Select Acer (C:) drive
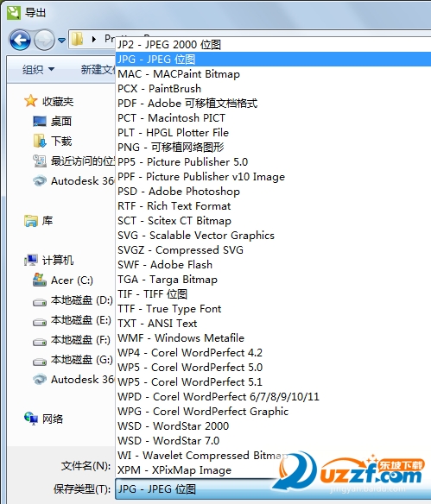431x504 pixels. coord(63,280)
